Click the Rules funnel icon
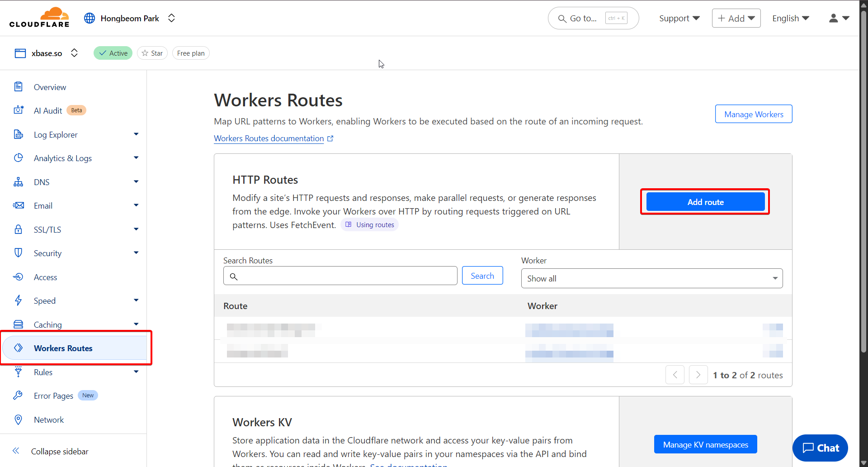 click(x=19, y=372)
